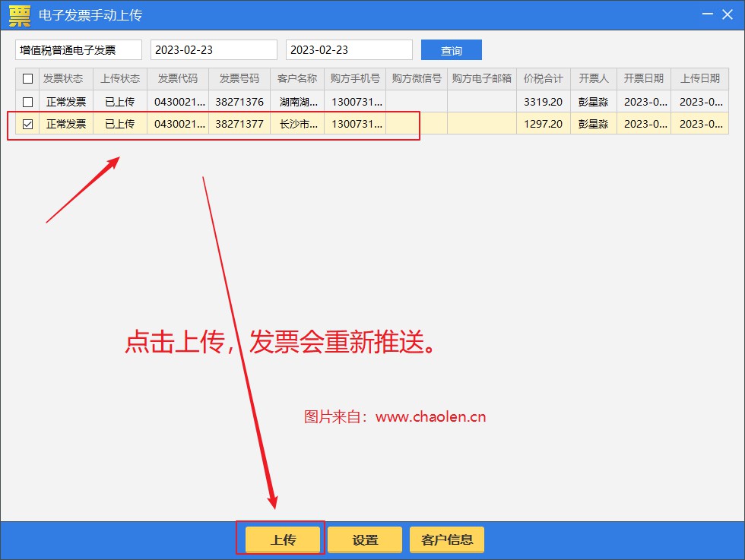Click 彭星淼 in the 3319.20 row
745x560 pixels.
(x=594, y=102)
